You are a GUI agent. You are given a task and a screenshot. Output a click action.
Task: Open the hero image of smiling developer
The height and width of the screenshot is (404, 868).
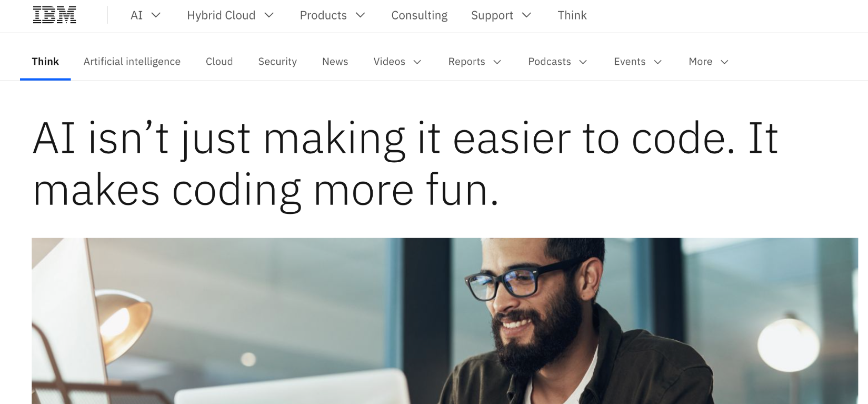click(x=445, y=321)
